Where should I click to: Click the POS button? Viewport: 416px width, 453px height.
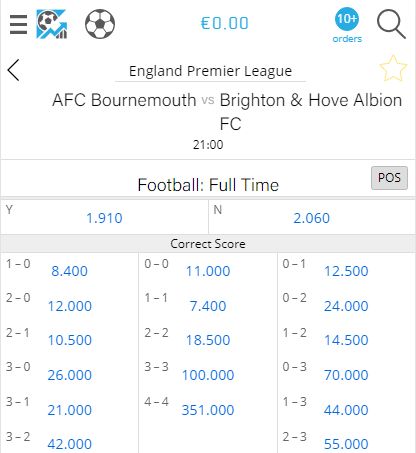389,178
